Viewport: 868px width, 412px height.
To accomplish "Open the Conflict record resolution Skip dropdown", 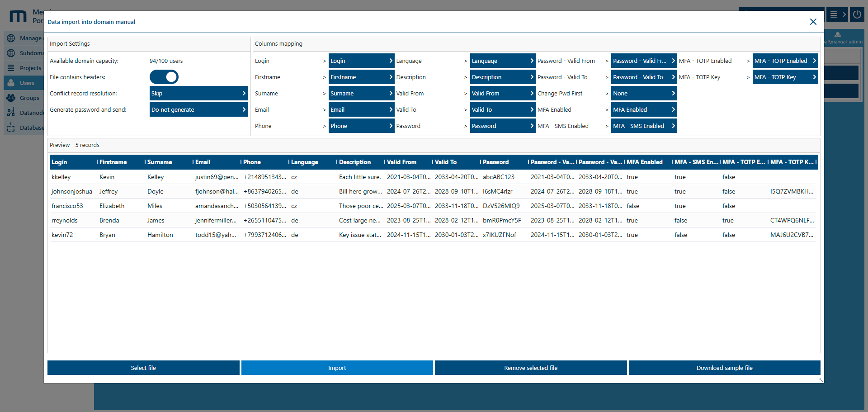I will [198, 93].
